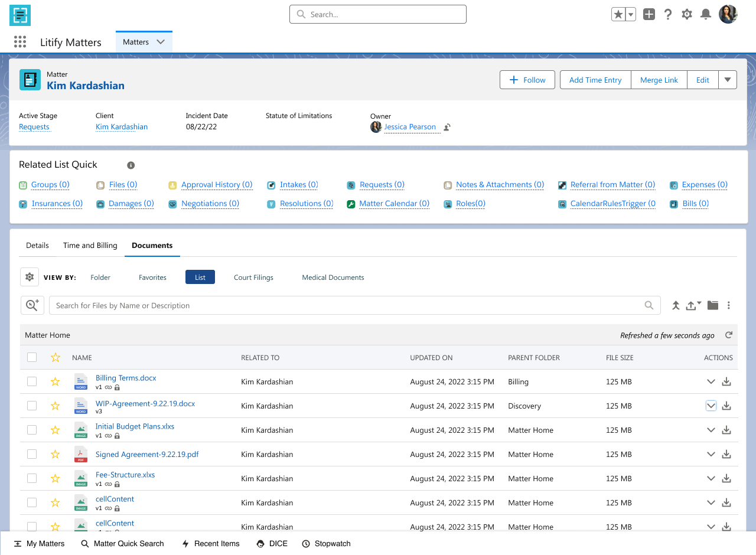
Task: Favorite WIP-Agreement-9.22.19.docx with its star
Action: (x=56, y=406)
